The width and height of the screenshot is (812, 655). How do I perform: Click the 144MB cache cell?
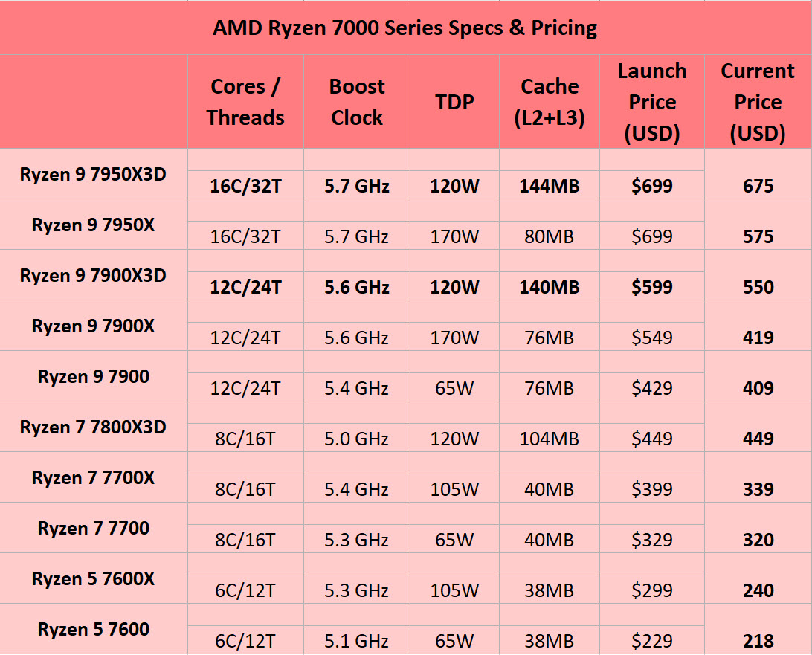tap(550, 186)
